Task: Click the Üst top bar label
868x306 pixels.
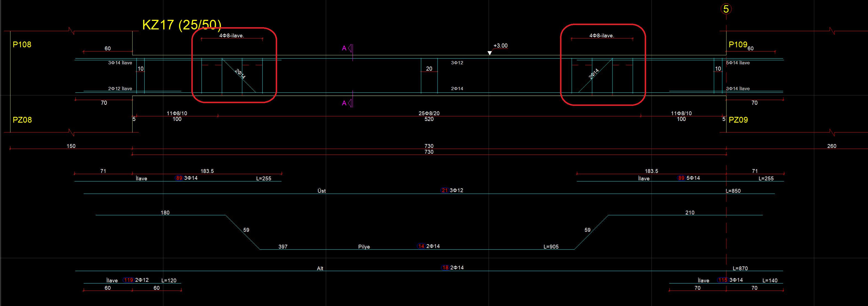Action: tap(321, 191)
